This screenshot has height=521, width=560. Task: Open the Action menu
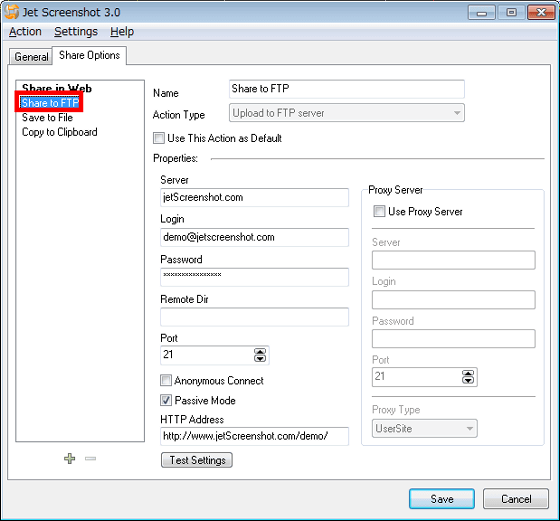(x=25, y=32)
